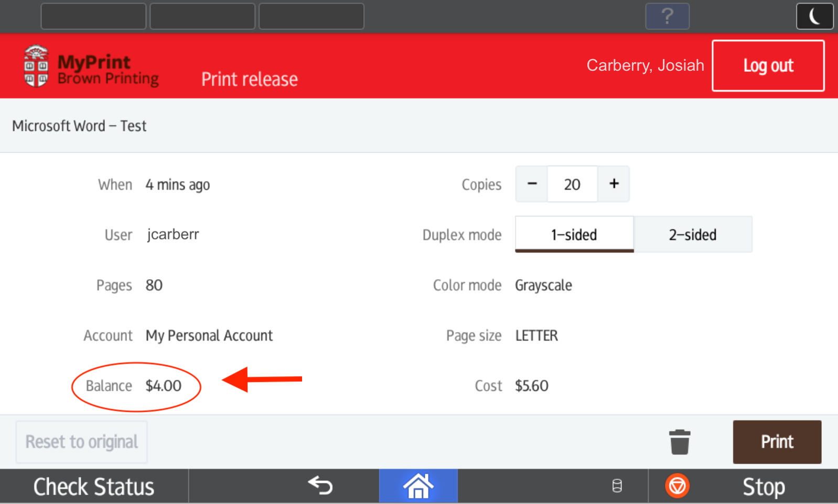
Task: Log out of Carberry's session
Action: click(x=768, y=66)
